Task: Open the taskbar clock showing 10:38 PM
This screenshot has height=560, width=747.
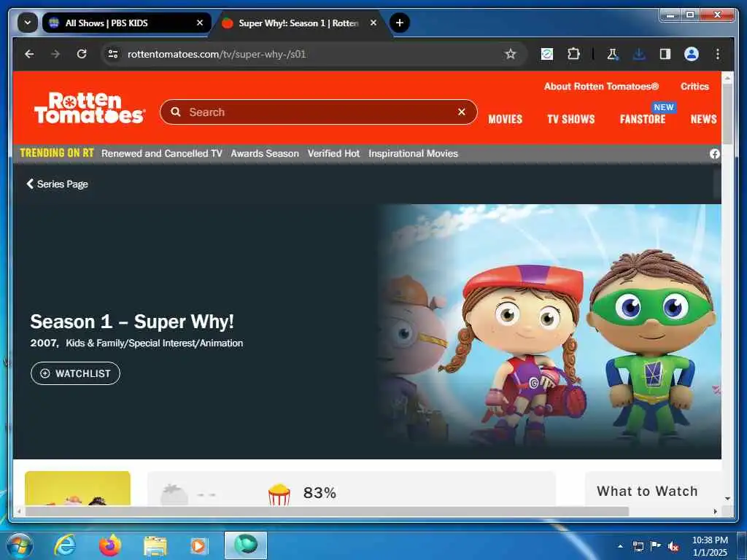Action: pos(710,545)
